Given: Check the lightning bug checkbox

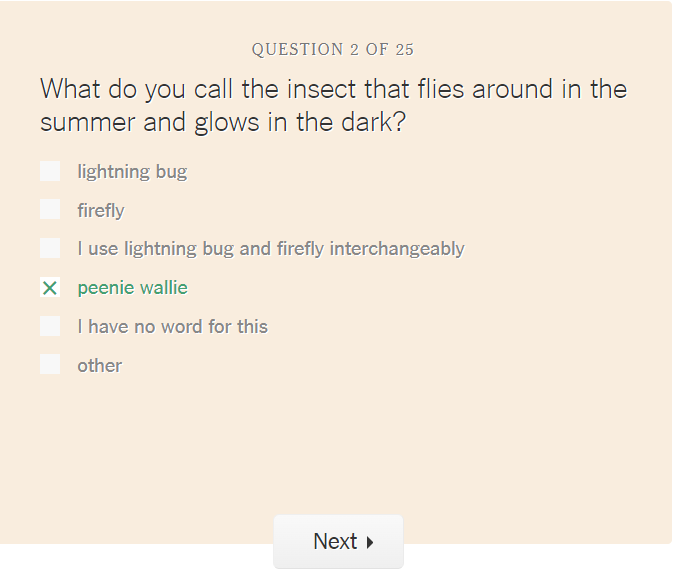Looking at the screenshot, I should 50,171.
